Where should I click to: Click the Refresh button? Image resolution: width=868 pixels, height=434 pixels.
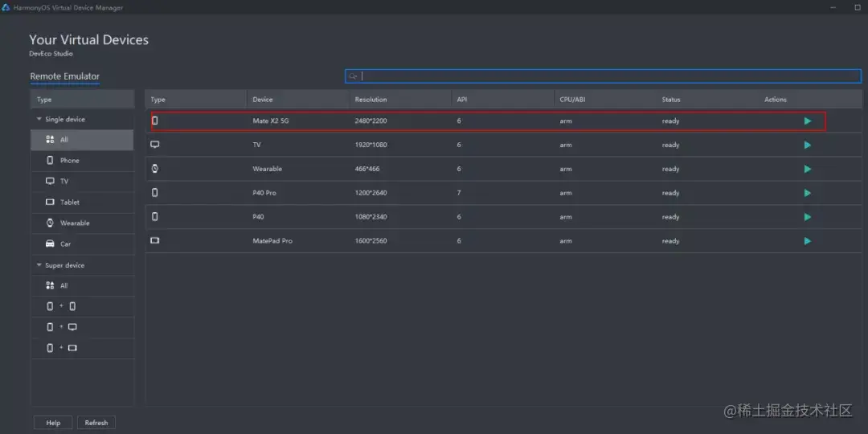pos(96,423)
